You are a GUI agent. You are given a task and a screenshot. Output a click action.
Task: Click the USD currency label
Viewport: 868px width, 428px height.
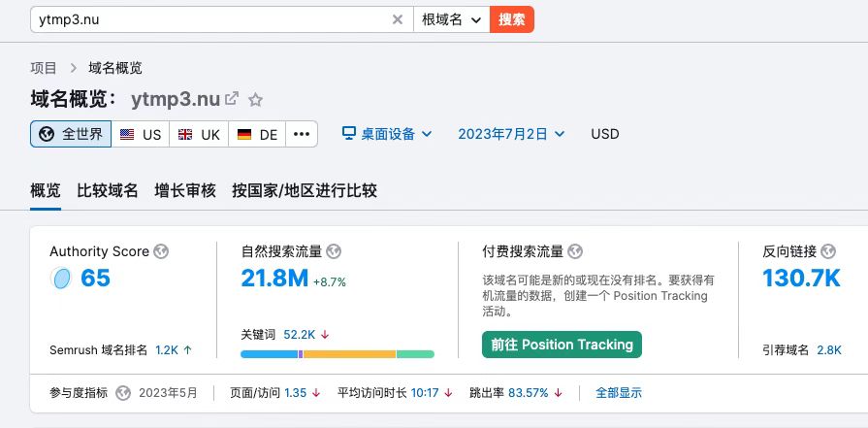tap(605, 134)
